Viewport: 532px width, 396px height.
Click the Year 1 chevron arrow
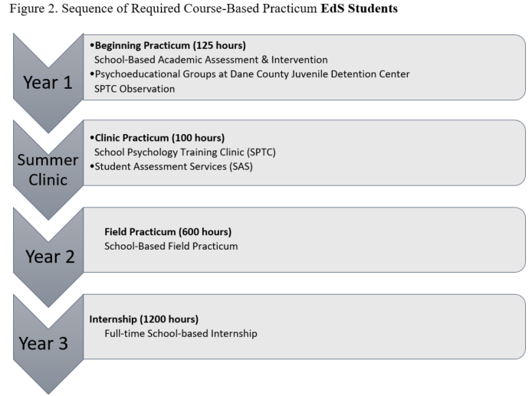pos(48,83)
